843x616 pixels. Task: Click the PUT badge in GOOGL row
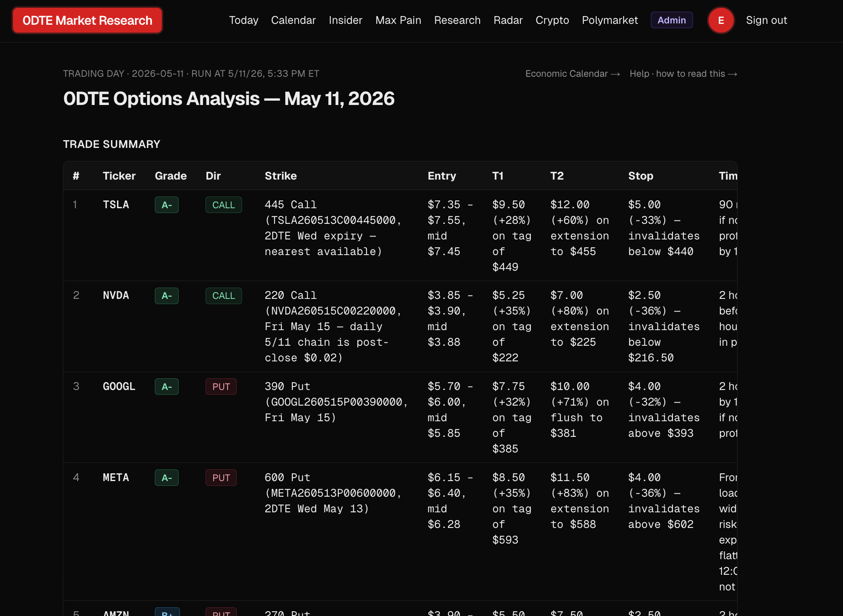(x=221, y=387)
